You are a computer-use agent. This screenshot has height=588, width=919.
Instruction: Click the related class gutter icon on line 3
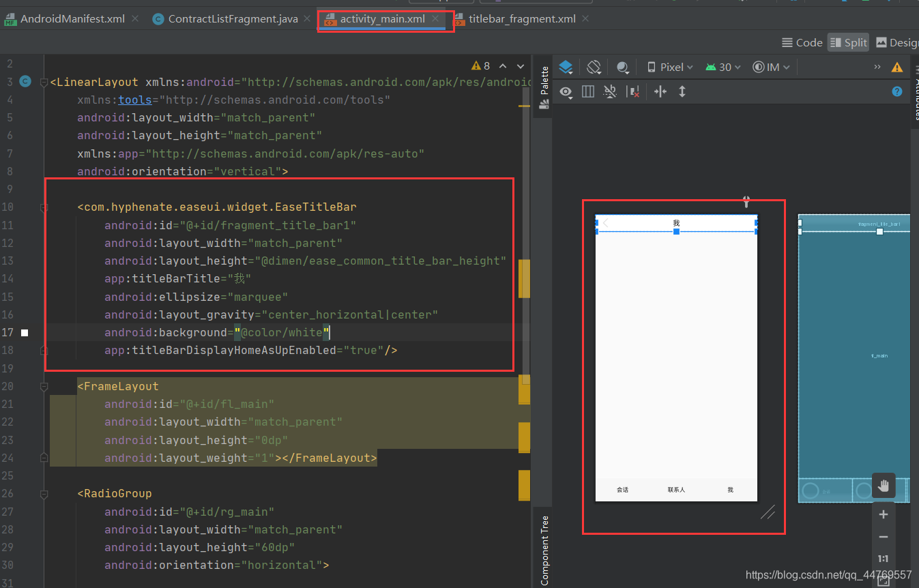click(25, 81)
